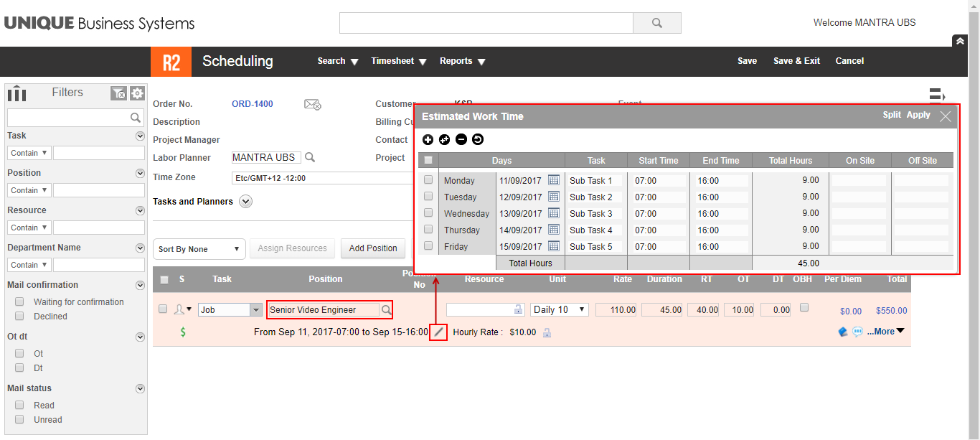Open the Timesheet menu
The width and height of the screenshot is (980, 440).
[399, 62]
